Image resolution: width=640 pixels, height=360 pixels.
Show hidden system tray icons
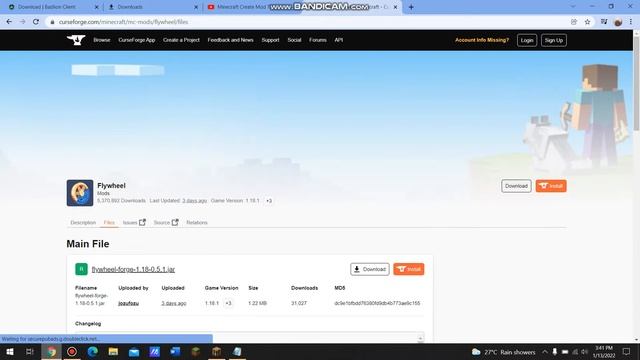click(545, 352)
